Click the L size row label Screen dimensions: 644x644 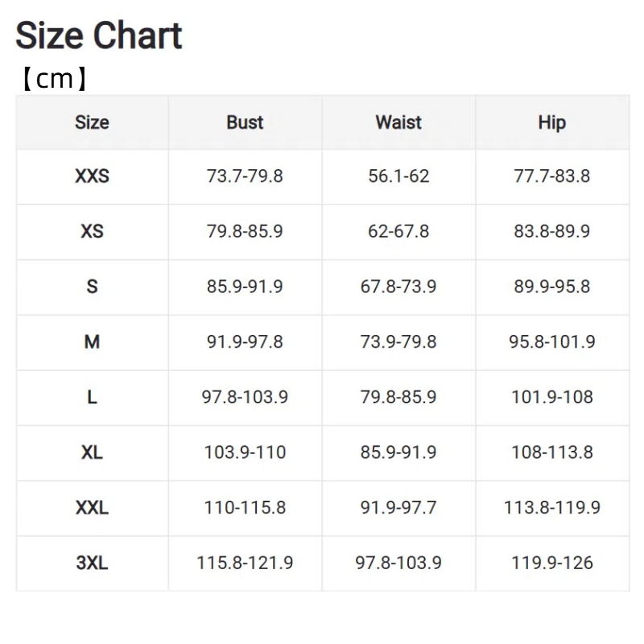point(92,397)
